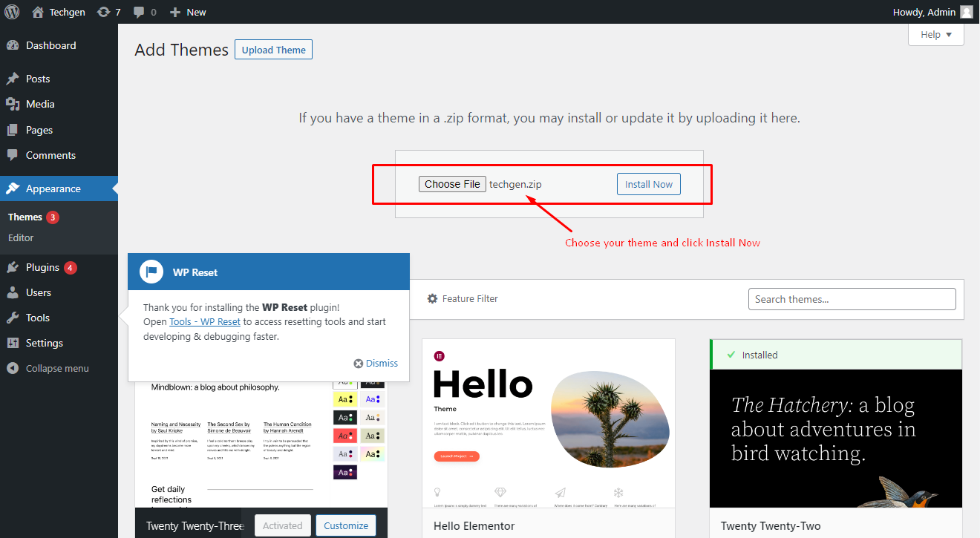Open the Media library menu

tap(59, 104)
